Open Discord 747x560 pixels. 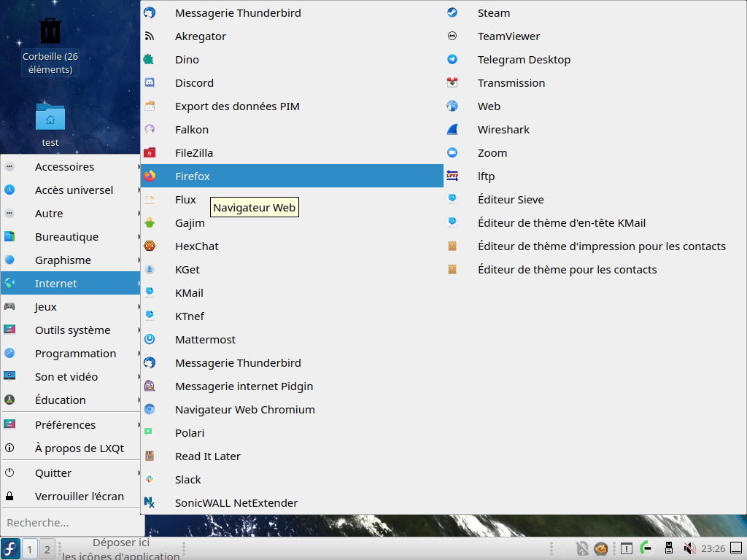[292, 83]
